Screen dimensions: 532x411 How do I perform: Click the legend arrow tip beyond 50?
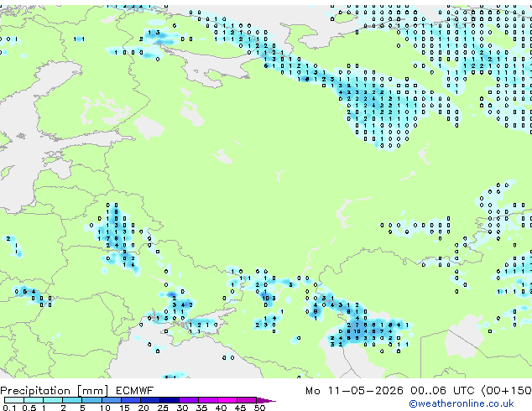click(x=266, y=400)
